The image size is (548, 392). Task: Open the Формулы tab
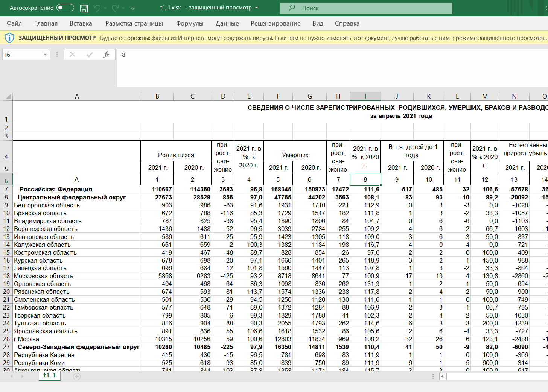click(190, 23)
